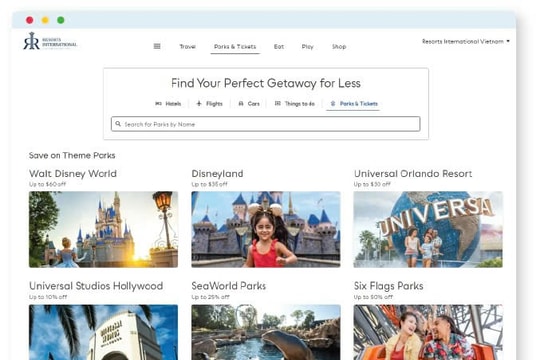Open the Disneyland heading link
This screenshot has width=540, height=360.
pyautogui.click(x=217, y=173)
